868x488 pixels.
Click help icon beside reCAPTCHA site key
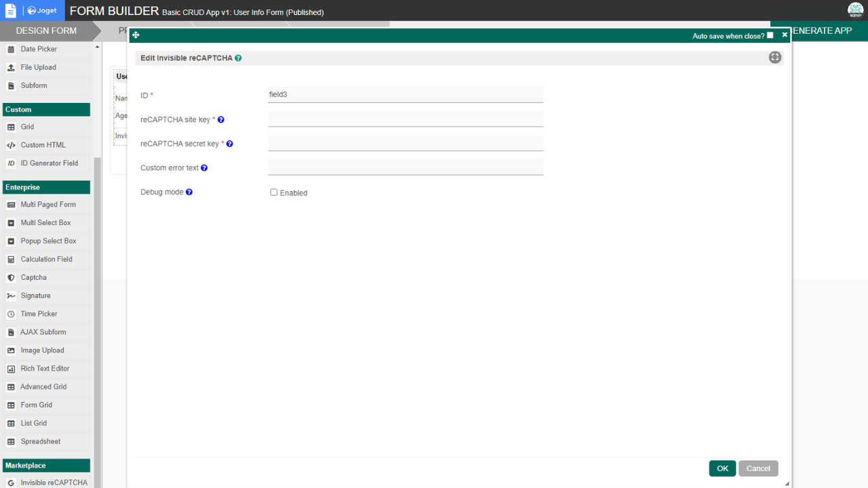(x=221, y=120)
